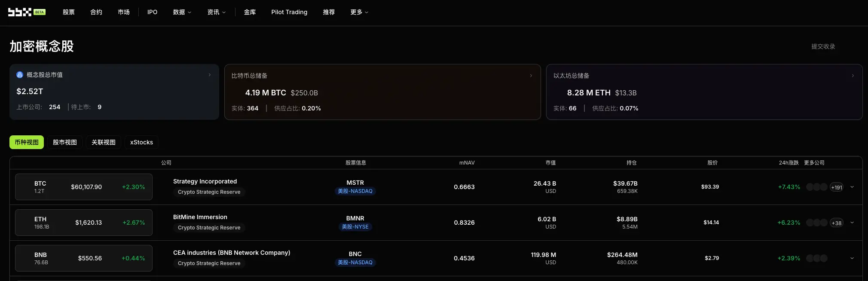The image size is (868, 281).
Task: Click the 美股-NASDAQ badge under BNC
Action: tap(355, 263)
